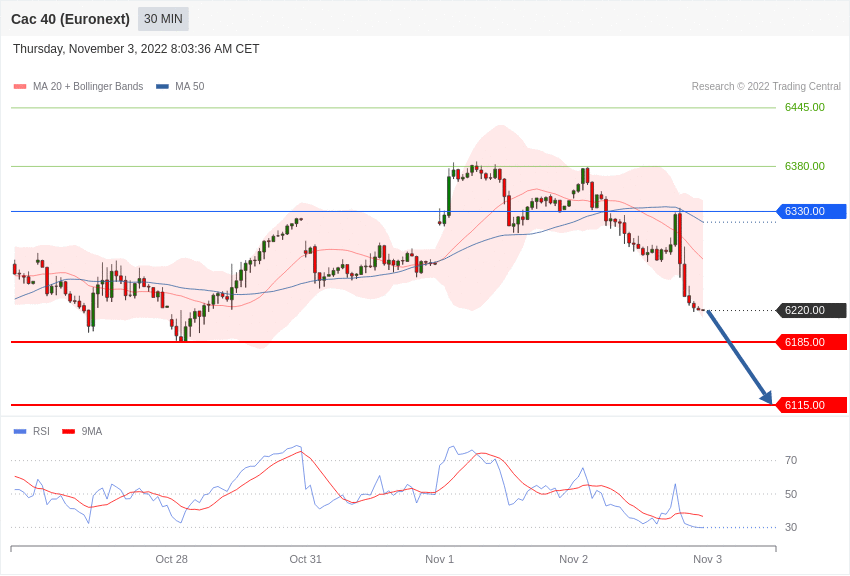This screenshot has width=850, height=576.
Task: Click the dark 6220.00 current price tag
Action: tap(812, 310)
